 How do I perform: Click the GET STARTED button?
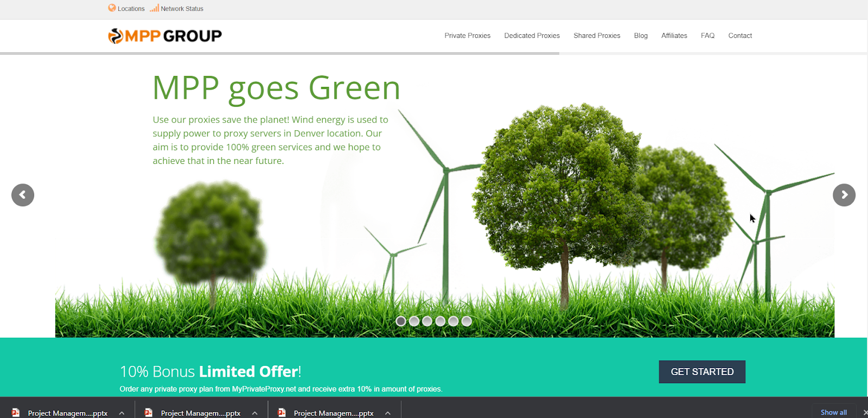click(x=702, y=372)
